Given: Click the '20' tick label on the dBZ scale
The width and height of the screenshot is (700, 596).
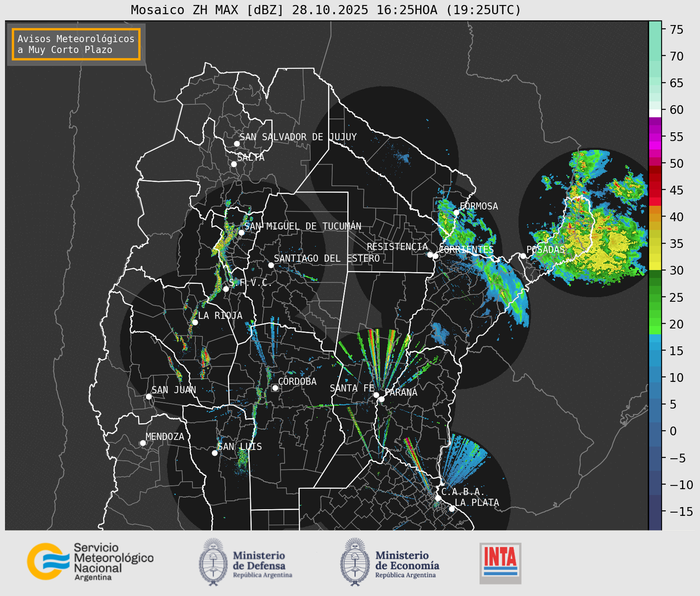Looking at the screenshot, I should coord(677,324).
